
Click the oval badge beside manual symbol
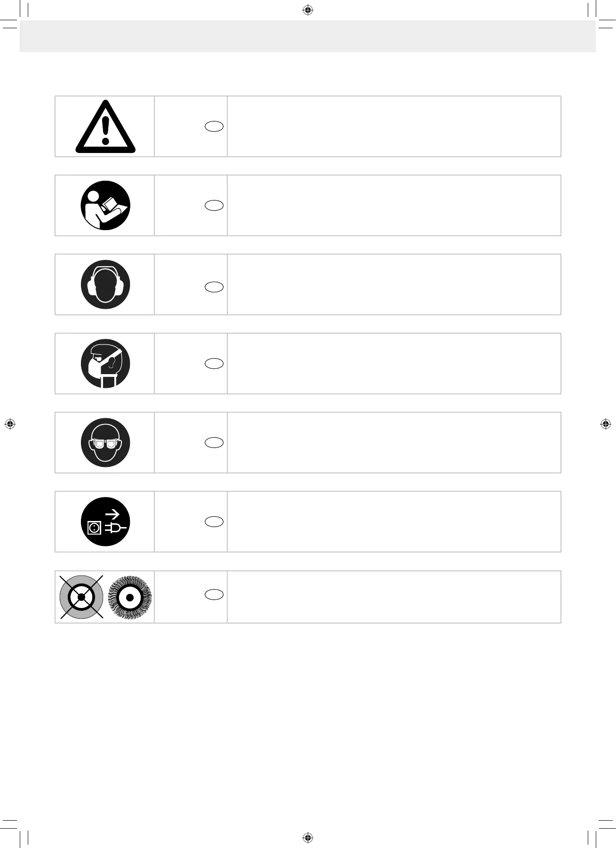point(214,205)
